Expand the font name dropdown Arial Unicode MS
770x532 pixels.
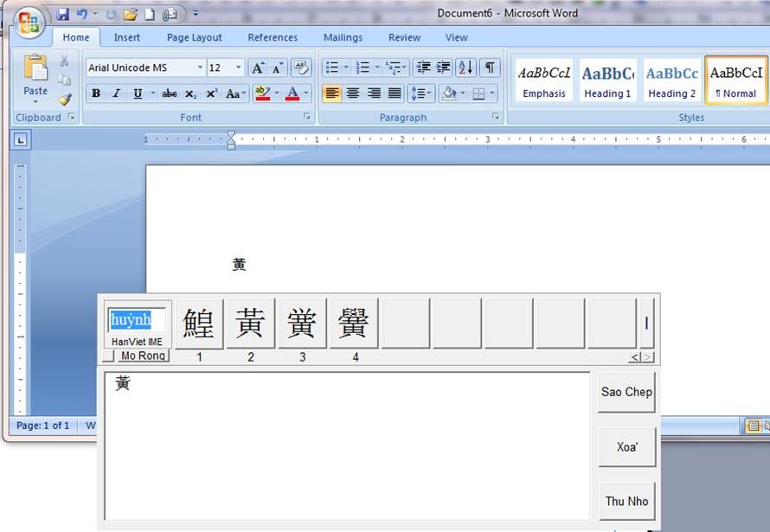coord(199,67)
